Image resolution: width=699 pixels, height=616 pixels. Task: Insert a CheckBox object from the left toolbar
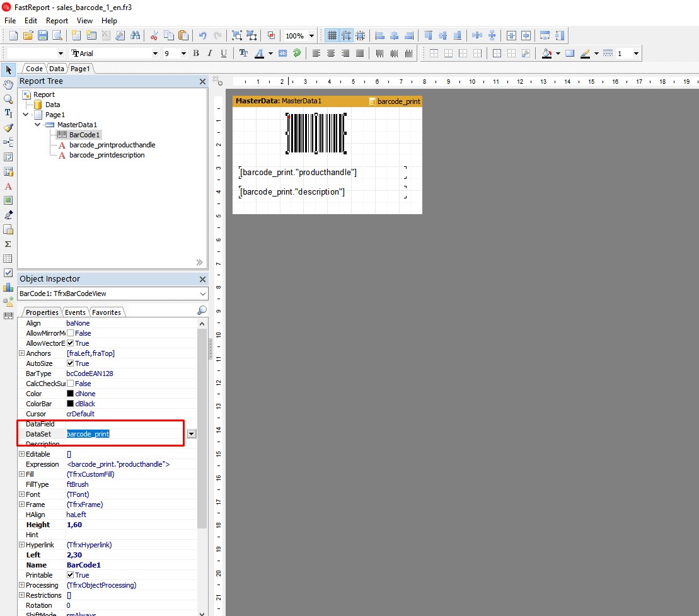8,273
